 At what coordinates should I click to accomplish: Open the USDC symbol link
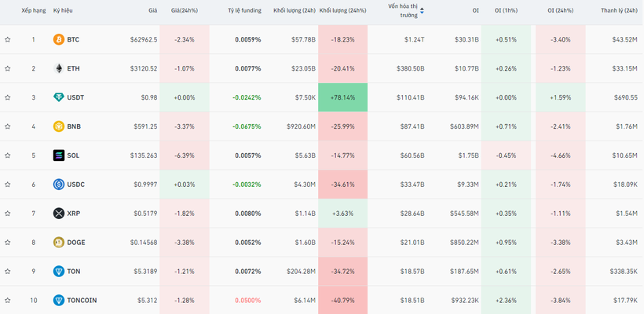click(x=76, y=184)
